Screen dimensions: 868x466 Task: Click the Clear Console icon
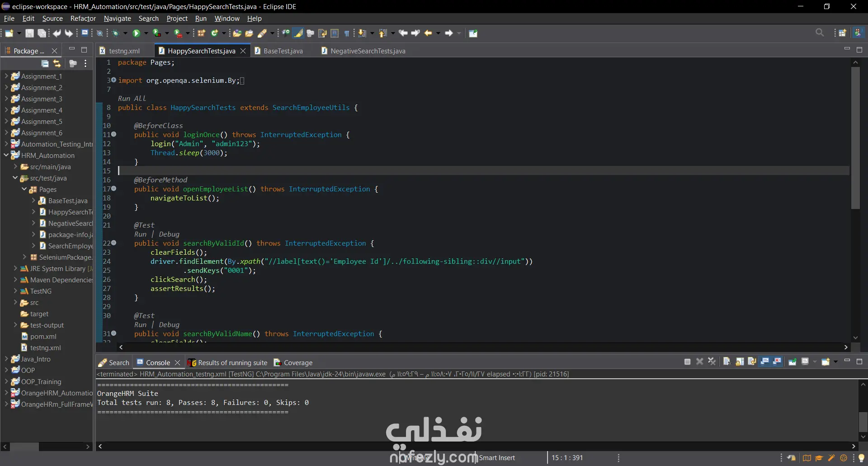tap(727, 361)
